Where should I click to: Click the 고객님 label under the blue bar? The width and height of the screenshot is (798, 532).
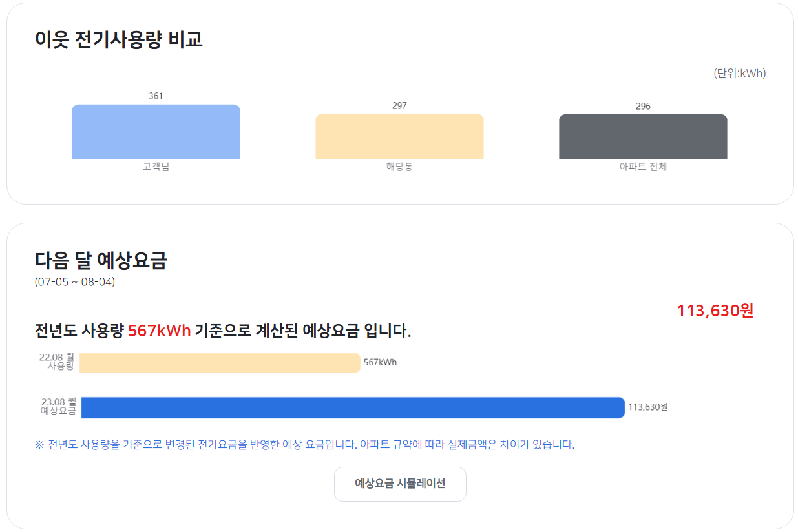pos(155,165)
